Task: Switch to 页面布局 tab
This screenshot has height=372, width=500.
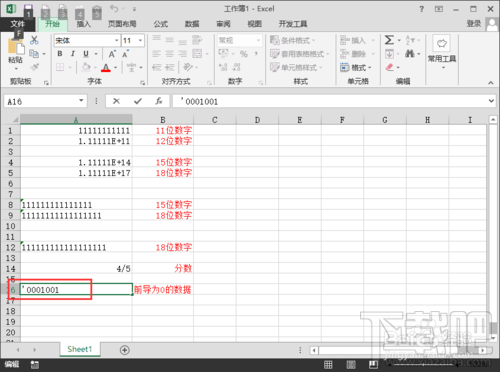Action: point(122,24)
